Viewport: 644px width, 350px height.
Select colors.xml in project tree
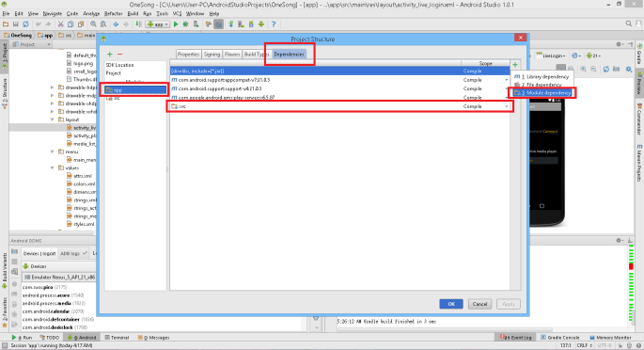81,184
